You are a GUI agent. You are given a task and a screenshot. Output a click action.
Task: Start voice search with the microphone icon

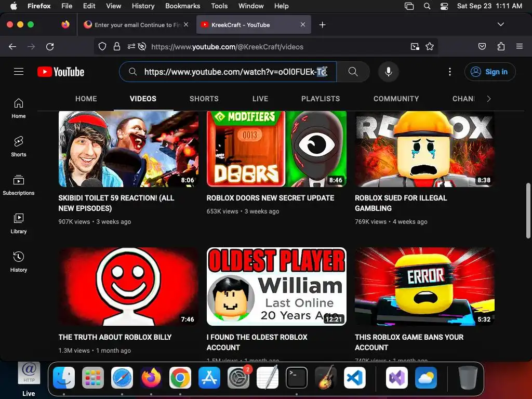[389, 72]
